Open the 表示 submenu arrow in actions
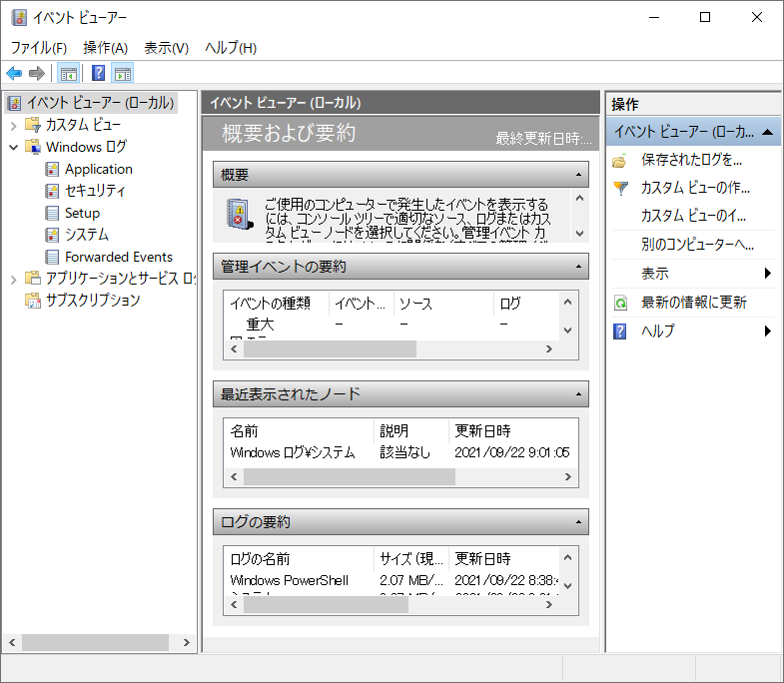 (767, 273)
